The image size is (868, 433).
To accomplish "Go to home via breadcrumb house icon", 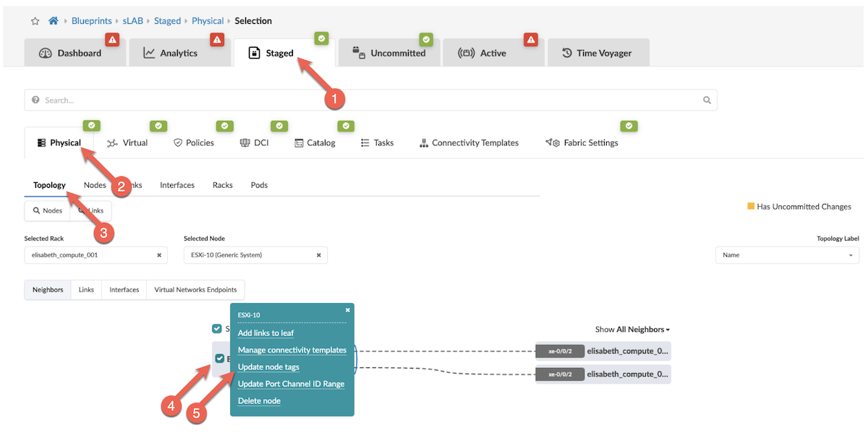I will (x=53, y=21).
